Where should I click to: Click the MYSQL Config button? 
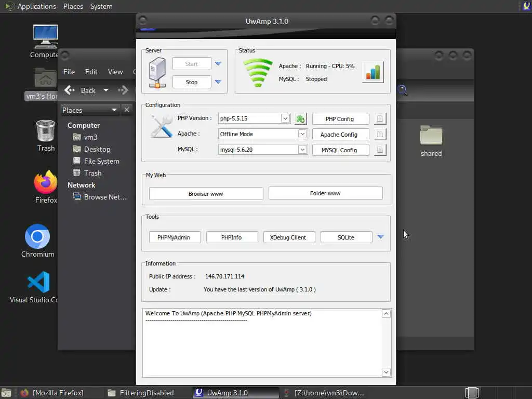tap(340, 150)
